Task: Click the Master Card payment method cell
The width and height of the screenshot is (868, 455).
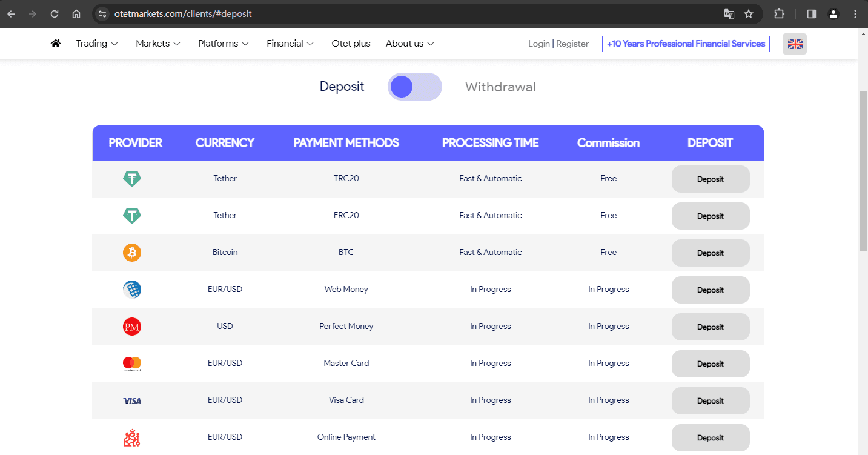Action: click(346, 364)
